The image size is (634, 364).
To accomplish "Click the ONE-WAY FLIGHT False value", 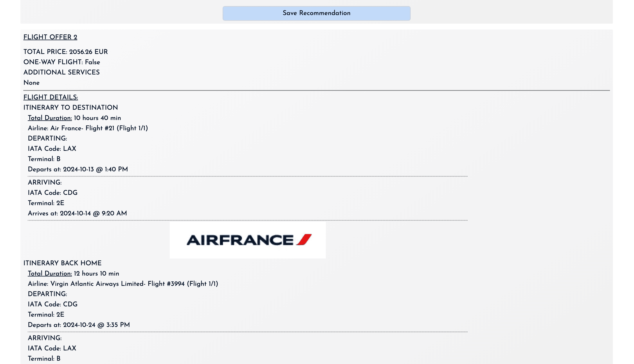I will point(62,62).
